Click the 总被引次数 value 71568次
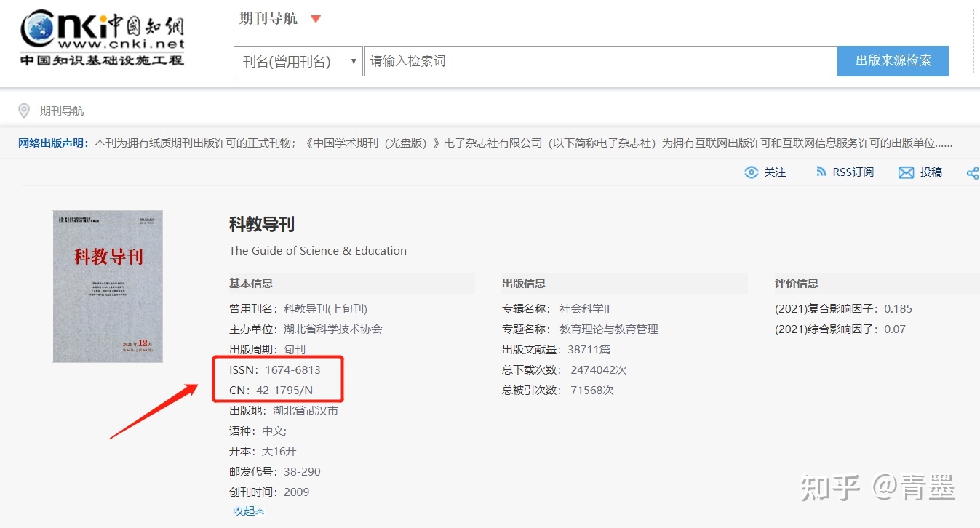Screen dimensions: 980x528 592,391
